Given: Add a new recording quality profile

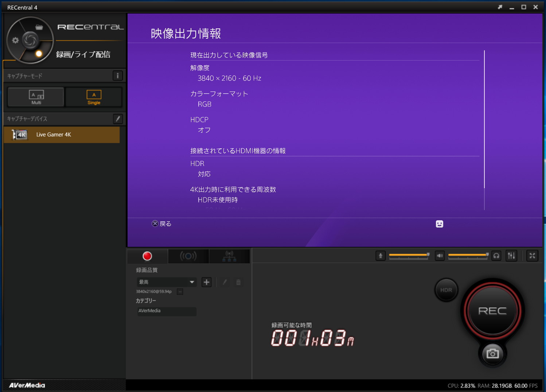Looking at the screenshot, I should (206, 282).
